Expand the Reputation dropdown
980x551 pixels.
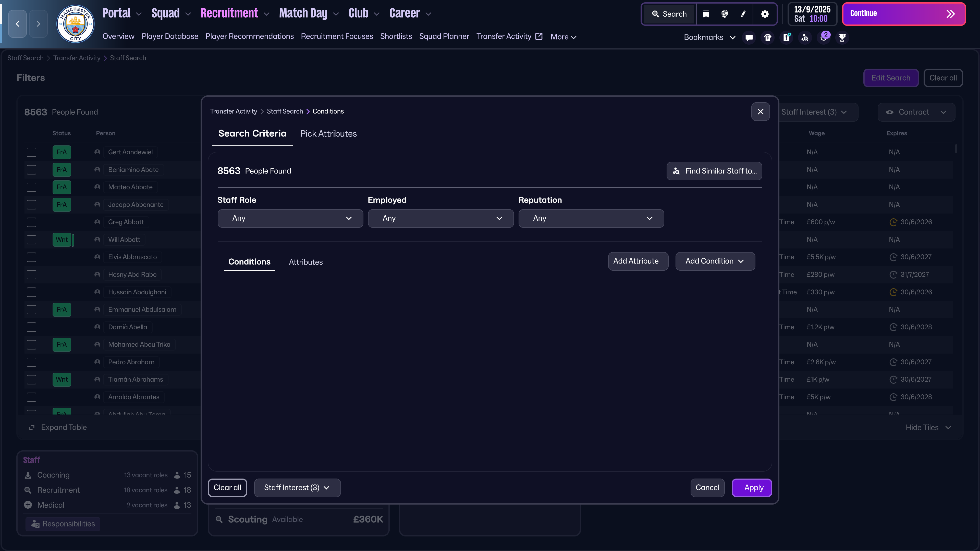point(591,218)
